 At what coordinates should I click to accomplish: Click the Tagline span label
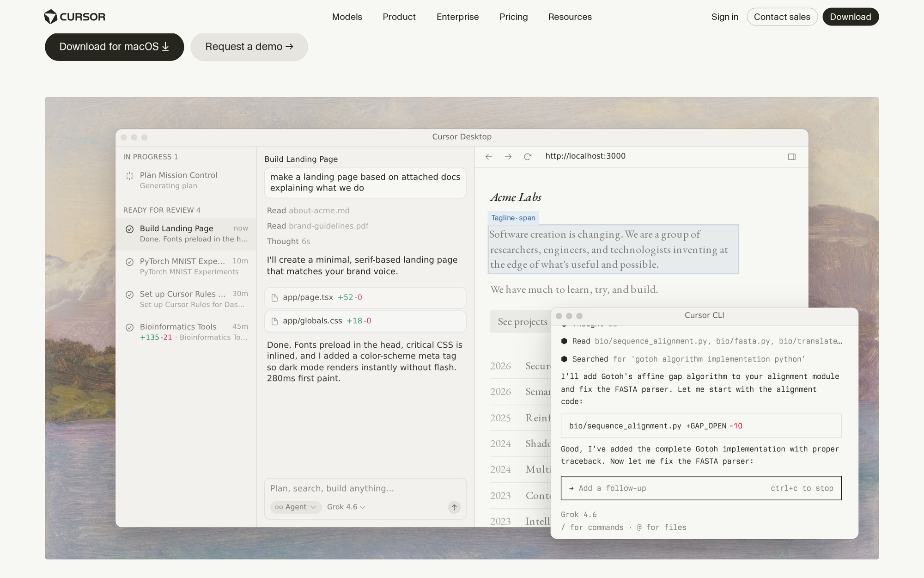click(x=513, y=218)
